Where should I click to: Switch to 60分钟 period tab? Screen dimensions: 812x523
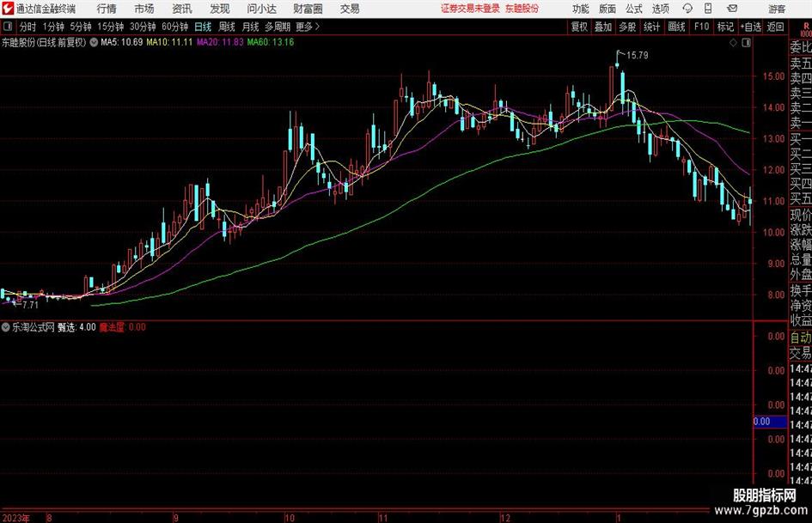pos(175,27)
